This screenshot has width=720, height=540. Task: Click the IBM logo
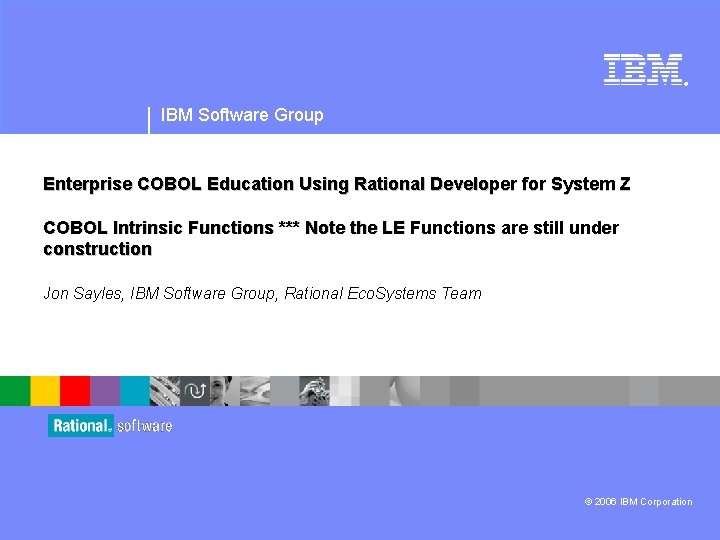[645, 69]
